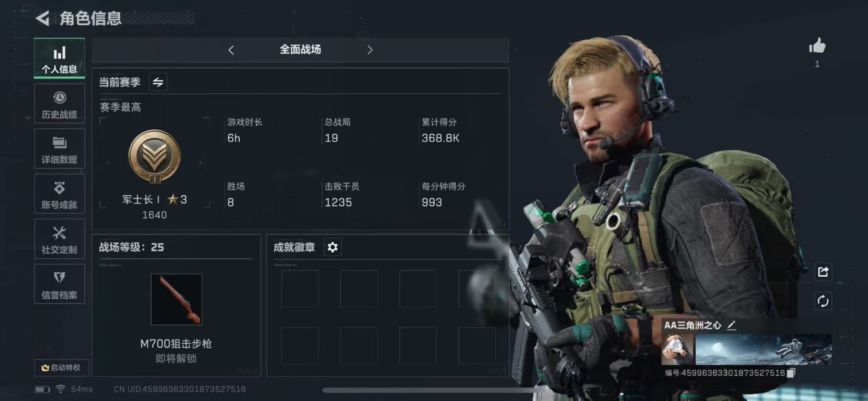Open the 历史战绩 tab
Image resolution: width=868 pixels, height=401 pixels.
(x=59, y=104)
